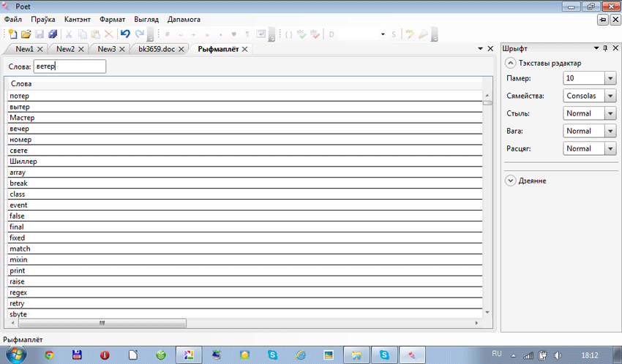Collapse the Тэкставы рэдактар section
This screenshot has width=622, height=364.
click(511, 63)
